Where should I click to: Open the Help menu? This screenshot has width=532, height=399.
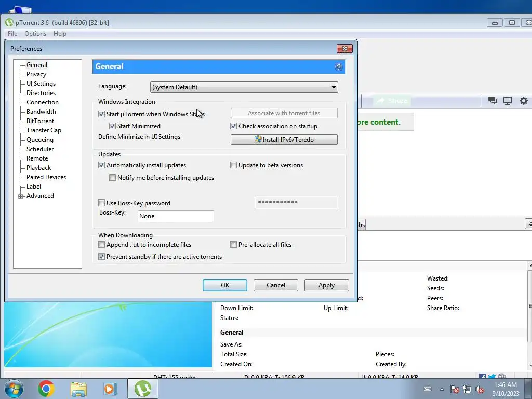(60, 34)
